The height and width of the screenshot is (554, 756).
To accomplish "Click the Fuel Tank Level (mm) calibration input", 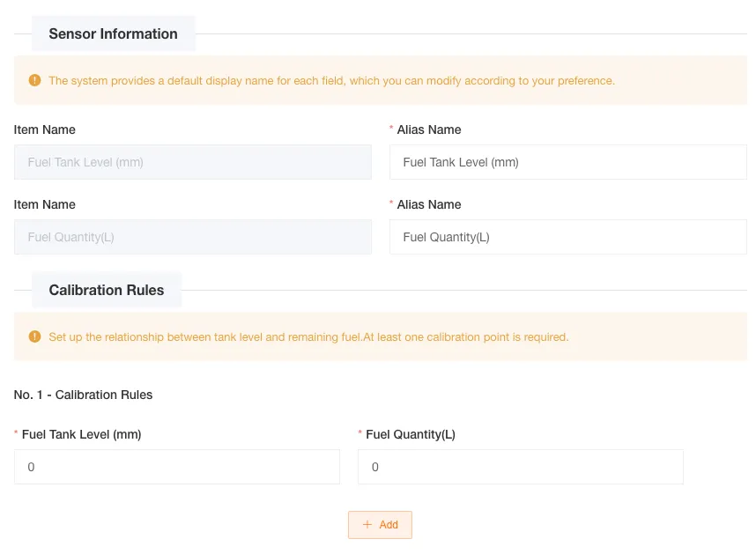I will coord(176,467).
